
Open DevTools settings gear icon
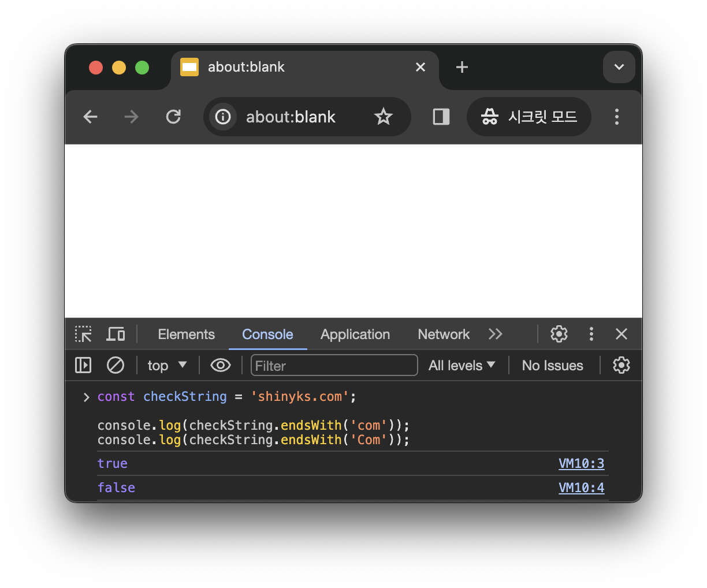tap(559, 334)
